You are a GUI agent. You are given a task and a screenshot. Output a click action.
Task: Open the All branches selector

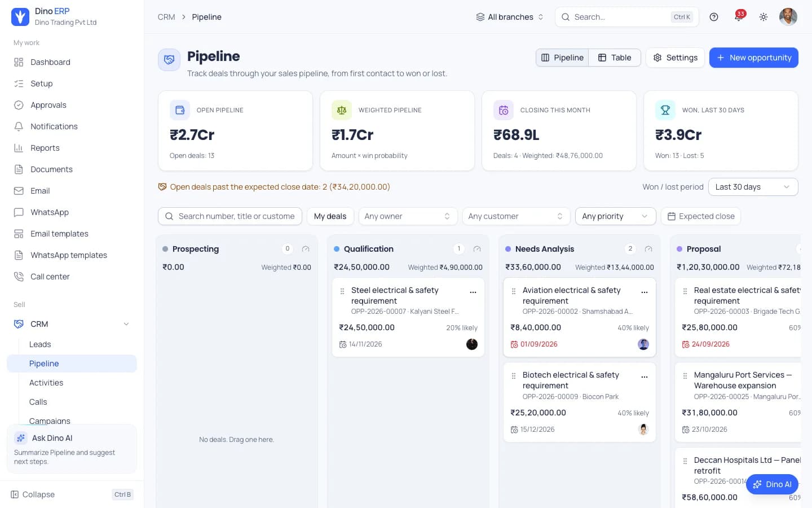tap(510, 17)
